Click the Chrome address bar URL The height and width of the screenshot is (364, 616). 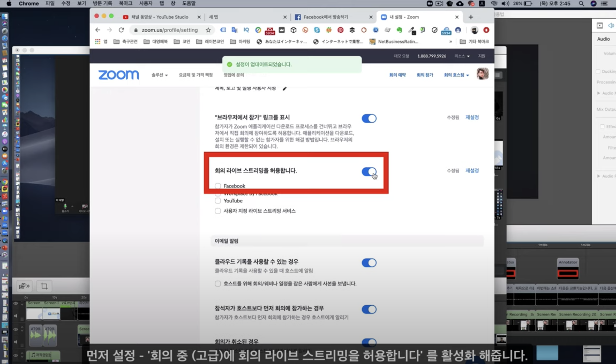pos(170,30)
